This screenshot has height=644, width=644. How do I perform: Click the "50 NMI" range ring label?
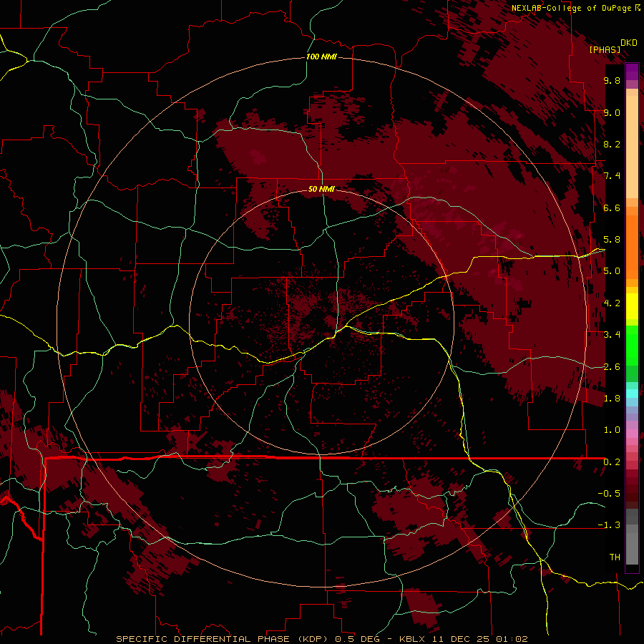[x=321, y=189]
